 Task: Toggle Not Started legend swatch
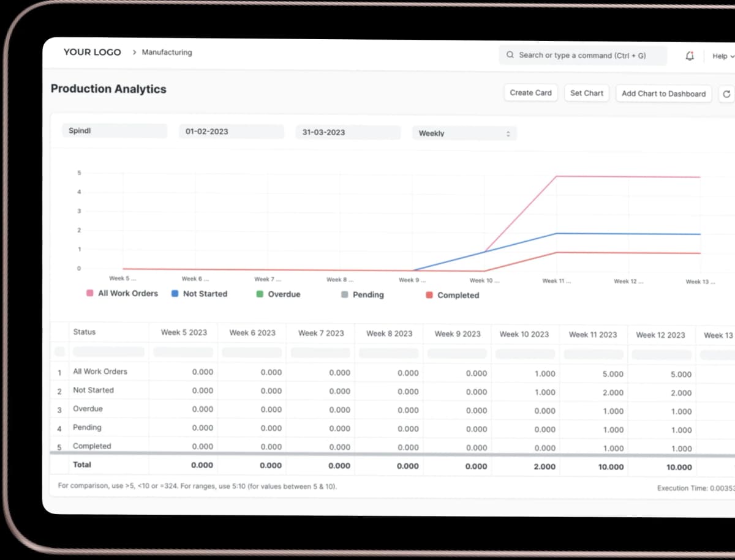(175, 294)
